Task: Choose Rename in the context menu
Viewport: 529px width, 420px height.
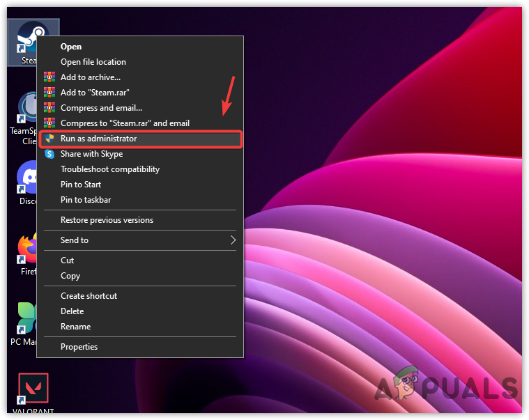Action: [140, 327]
